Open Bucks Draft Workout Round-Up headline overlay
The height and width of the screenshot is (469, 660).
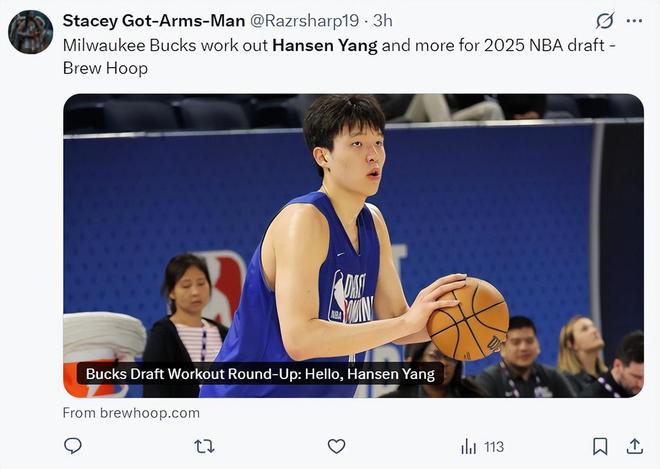260,374
